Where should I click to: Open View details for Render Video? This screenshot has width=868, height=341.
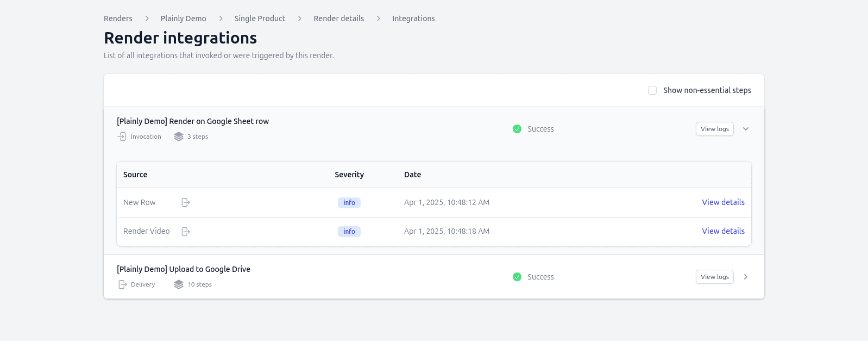723,231
